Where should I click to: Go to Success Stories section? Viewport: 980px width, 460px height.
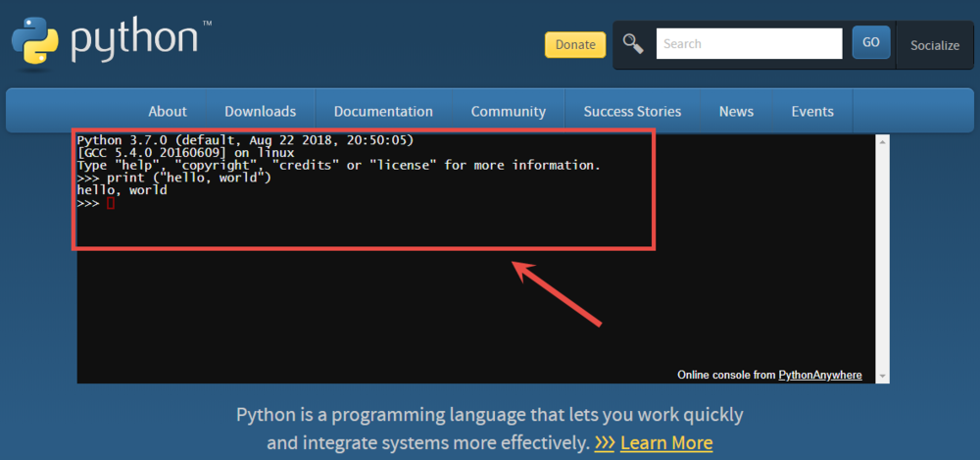pos(632,111)
